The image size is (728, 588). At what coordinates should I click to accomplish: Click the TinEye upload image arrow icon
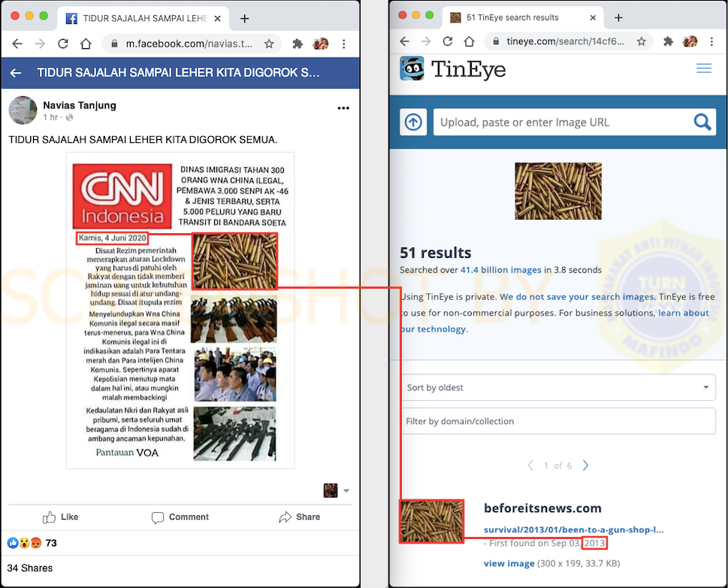pos(413,122)
